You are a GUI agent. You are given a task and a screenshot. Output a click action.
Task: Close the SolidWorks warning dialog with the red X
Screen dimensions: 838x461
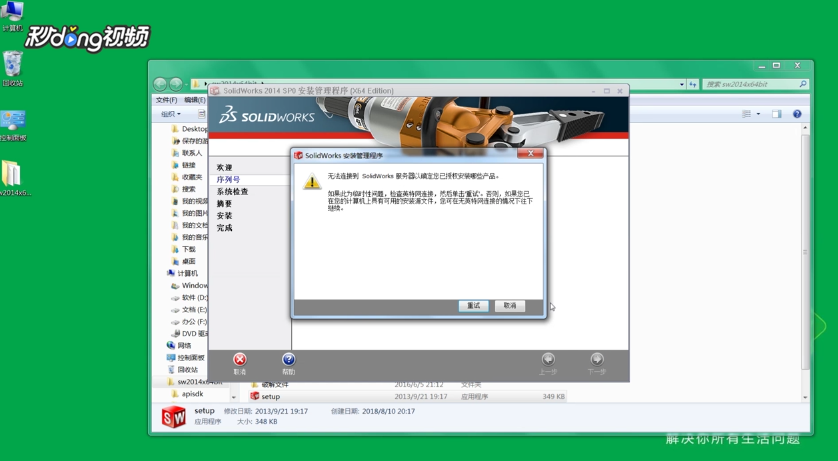coord(531,153)
